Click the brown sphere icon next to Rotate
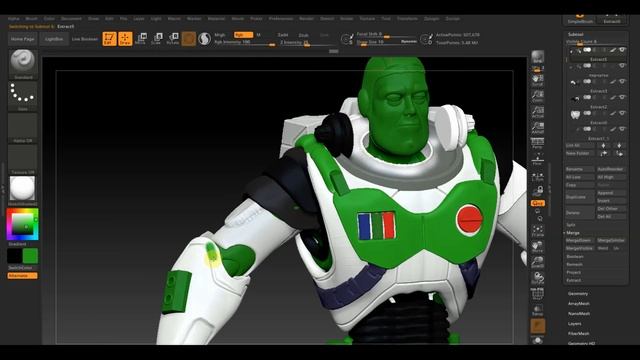 pos(189,39)
